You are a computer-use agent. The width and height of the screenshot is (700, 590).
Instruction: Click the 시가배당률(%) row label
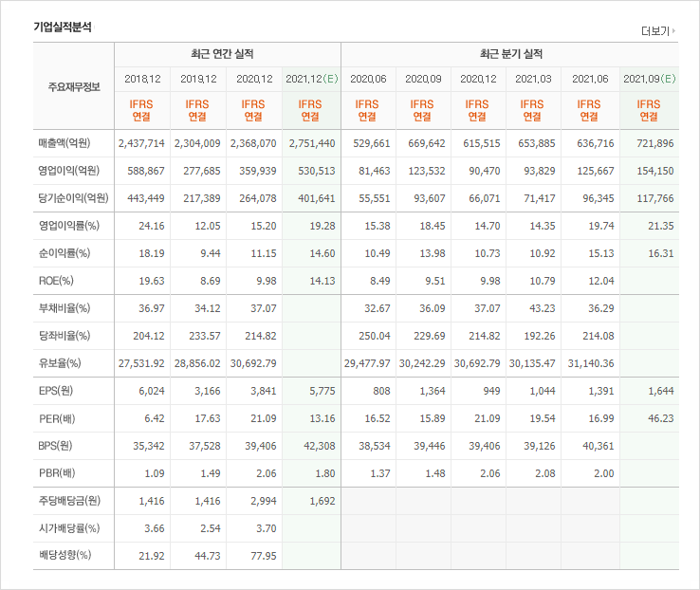point(69,528)
